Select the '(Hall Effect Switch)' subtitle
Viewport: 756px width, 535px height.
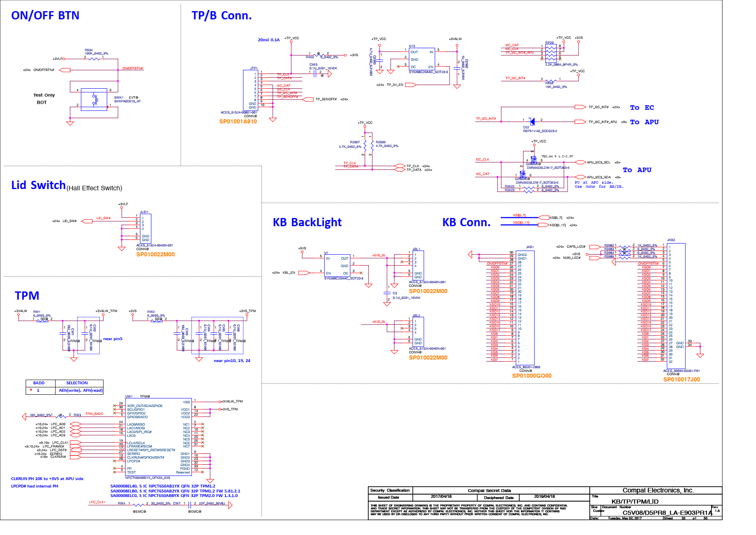pos(94,188)
